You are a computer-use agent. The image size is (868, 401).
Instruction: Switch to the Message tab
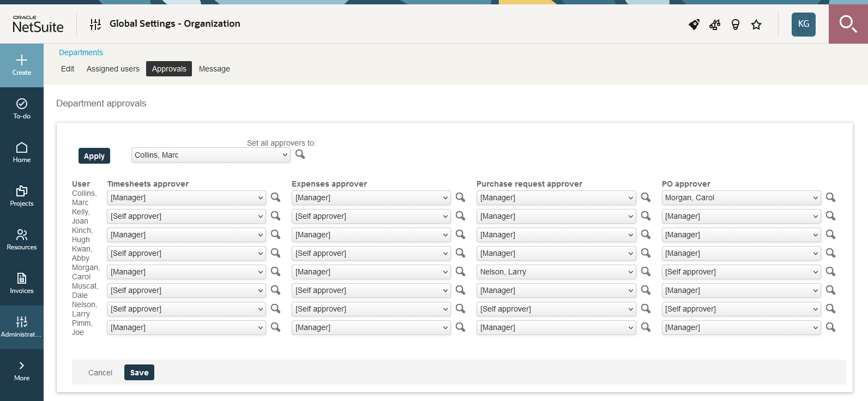(x=214, y=69)
